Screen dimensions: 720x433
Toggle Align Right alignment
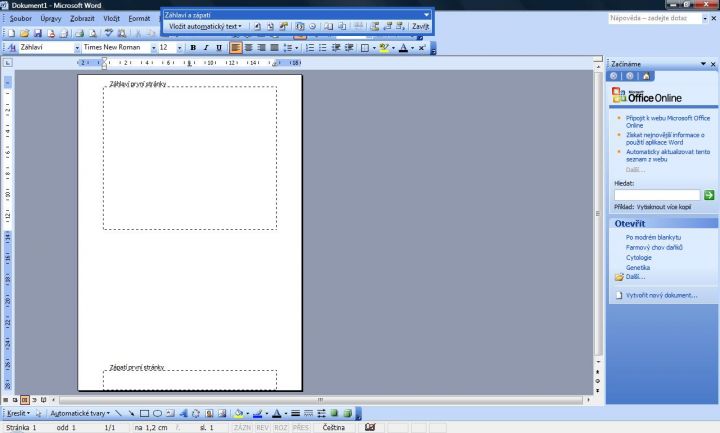click(x=261, y=48)
